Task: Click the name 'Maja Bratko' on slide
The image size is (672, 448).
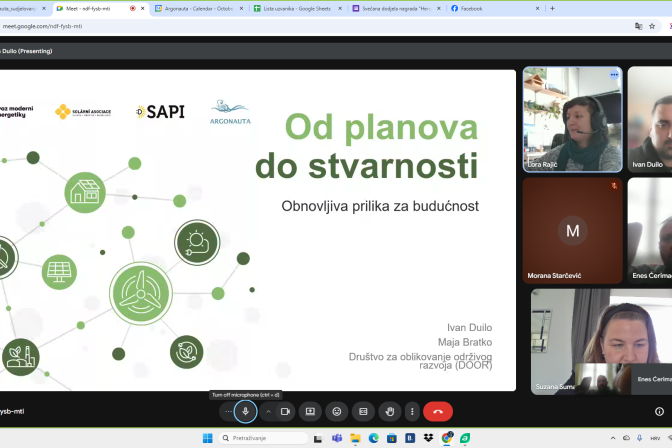Action: (465, 342)
